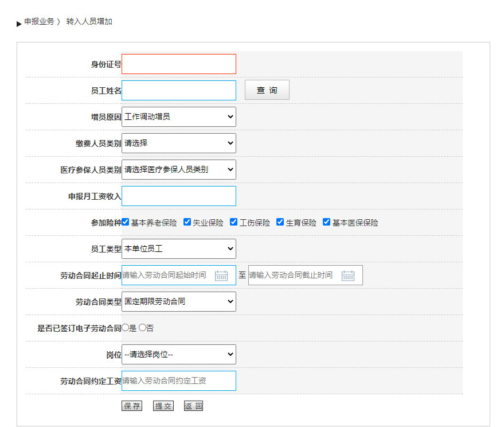Select 否 for electronic labor contract signed
Image resolution: width=504 pixels, height=427 pixels.
(142, 328)
